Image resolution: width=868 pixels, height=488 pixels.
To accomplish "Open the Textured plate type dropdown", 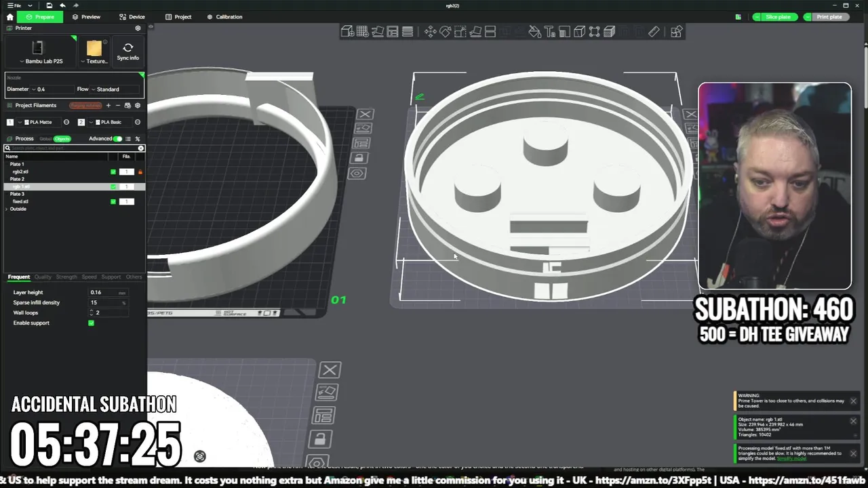I will [x=94, y=52].
